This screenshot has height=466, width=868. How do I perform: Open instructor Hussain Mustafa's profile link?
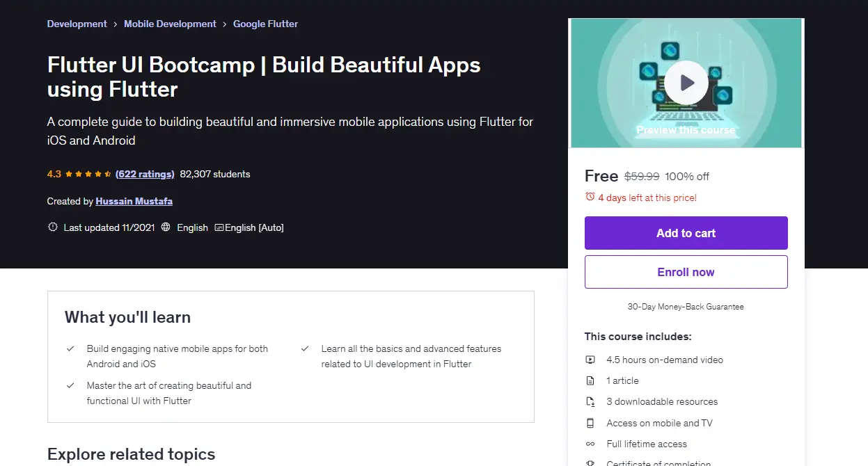click(134, 201)
